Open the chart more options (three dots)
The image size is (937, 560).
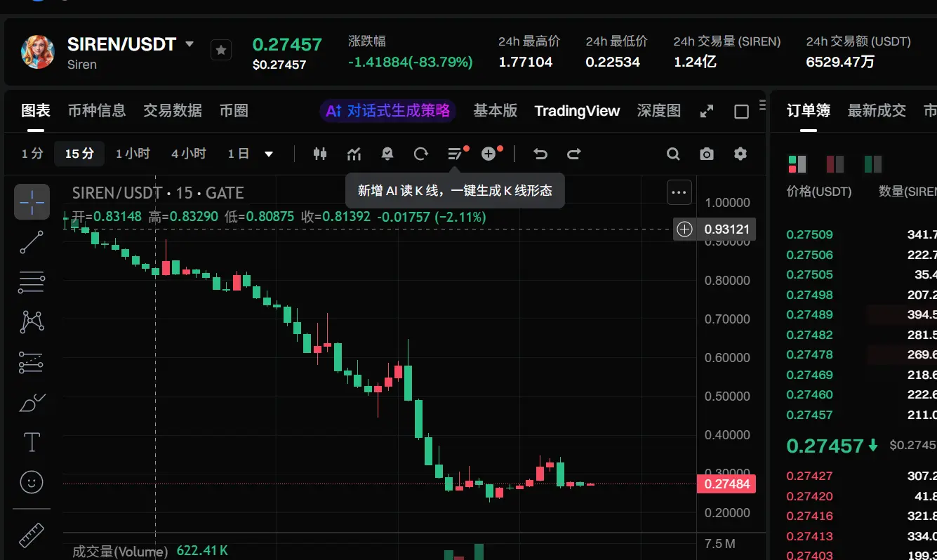click(679, 192)
